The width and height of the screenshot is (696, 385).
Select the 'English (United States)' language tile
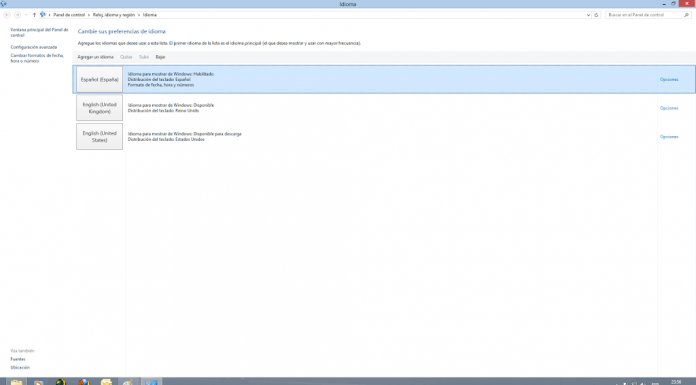click(x=99, y=136)
